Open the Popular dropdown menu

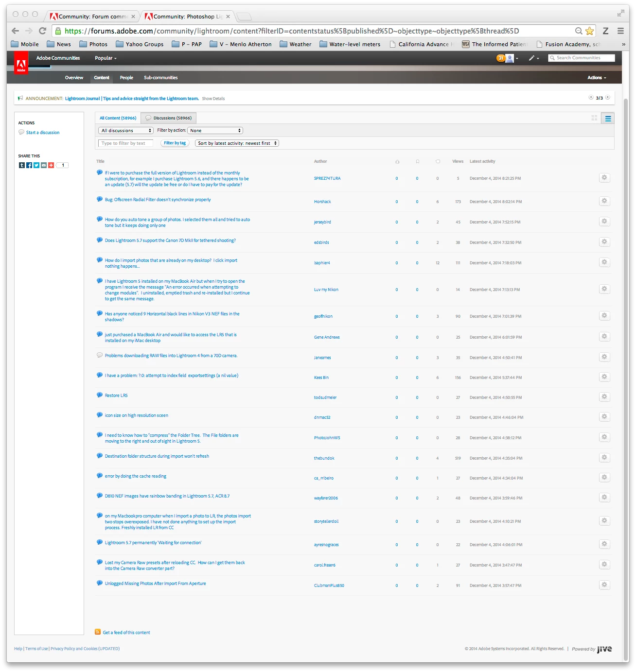tap(106, 58)
